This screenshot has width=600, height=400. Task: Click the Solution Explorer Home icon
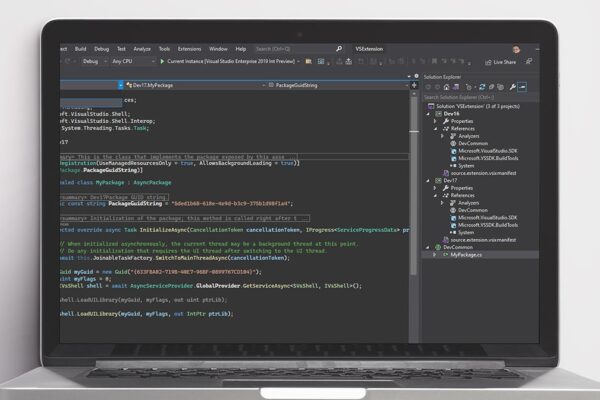coord(446,87)
